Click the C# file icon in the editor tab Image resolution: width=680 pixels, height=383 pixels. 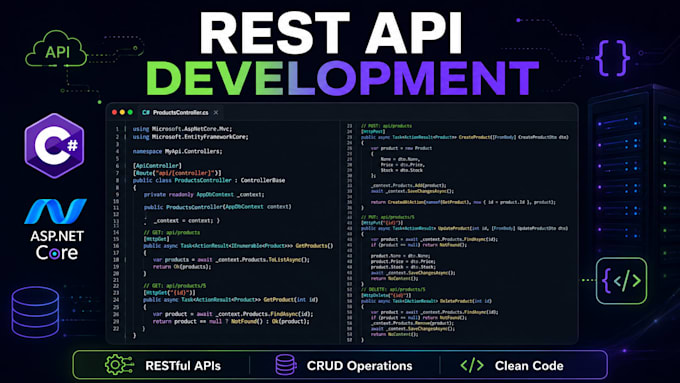point(146,112)
